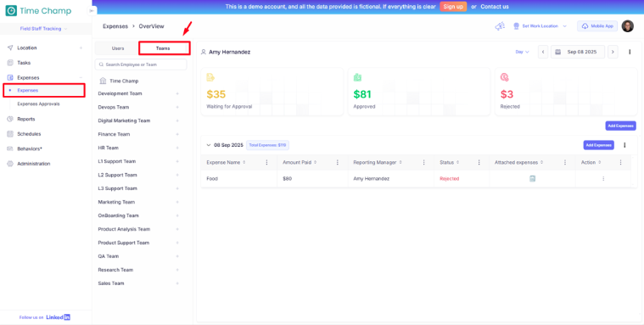Open Reporting Manager column options menu
The width and height of the screenshot is (644, 325).
[424, 163]
